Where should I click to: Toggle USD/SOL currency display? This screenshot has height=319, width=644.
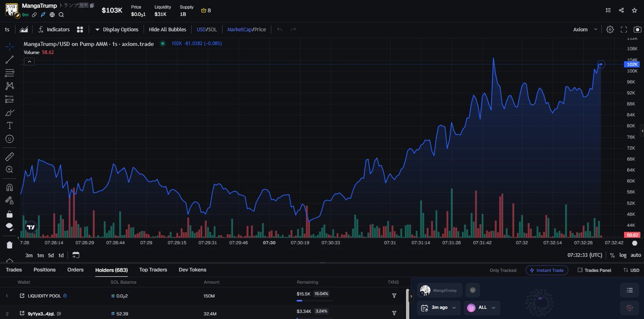(x=207, y=29)
